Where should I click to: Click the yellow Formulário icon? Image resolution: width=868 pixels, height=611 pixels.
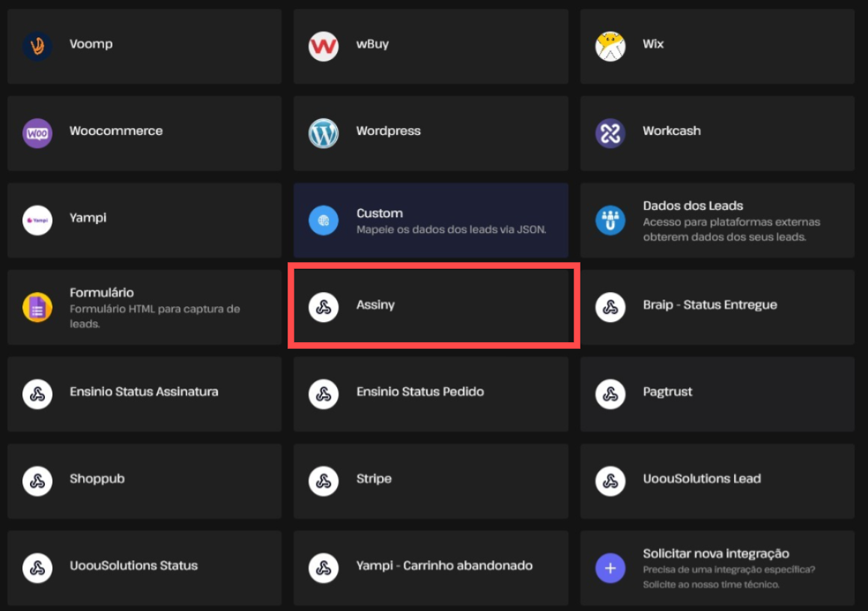(37, 306)
